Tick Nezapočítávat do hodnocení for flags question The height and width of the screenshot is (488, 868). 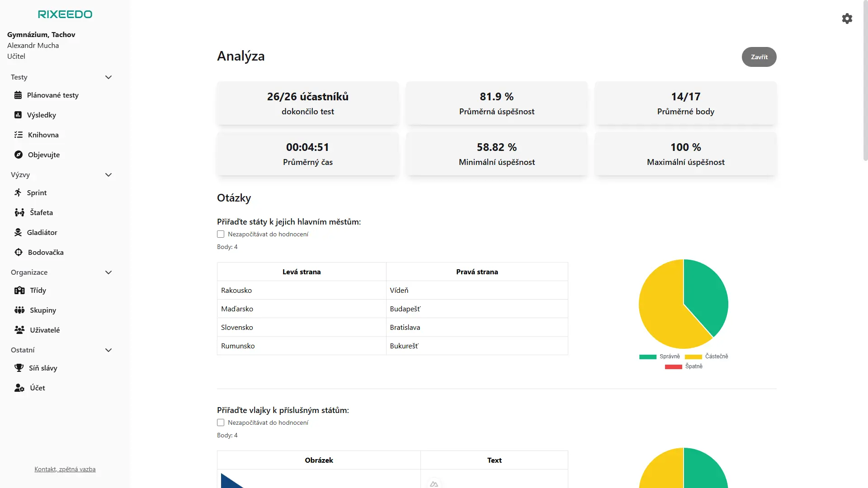[221, 422]
